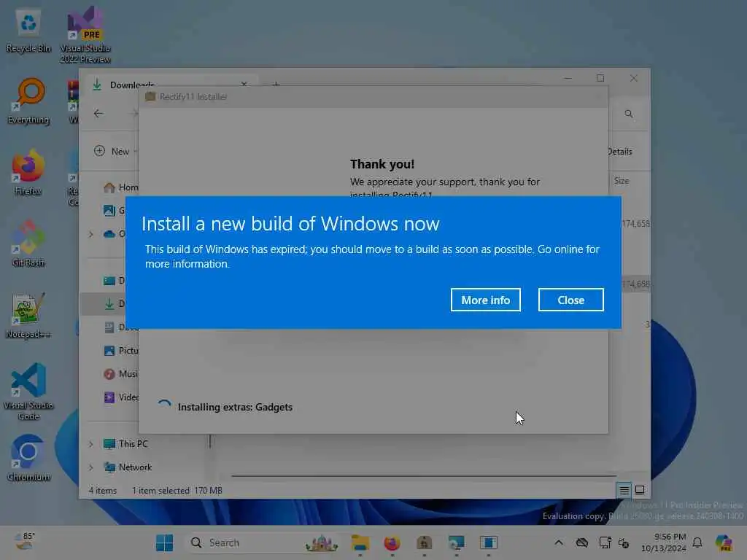Add a new tab in File Explorer

point(276,85)
